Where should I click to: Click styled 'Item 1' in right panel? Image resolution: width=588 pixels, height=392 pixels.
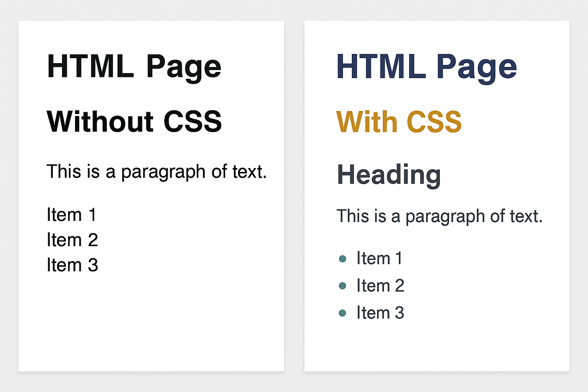(379, 258)
